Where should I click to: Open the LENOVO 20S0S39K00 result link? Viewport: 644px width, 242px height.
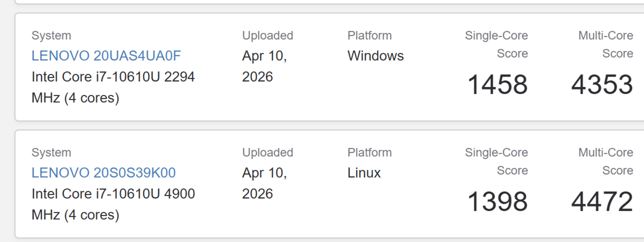coord(103,173)
